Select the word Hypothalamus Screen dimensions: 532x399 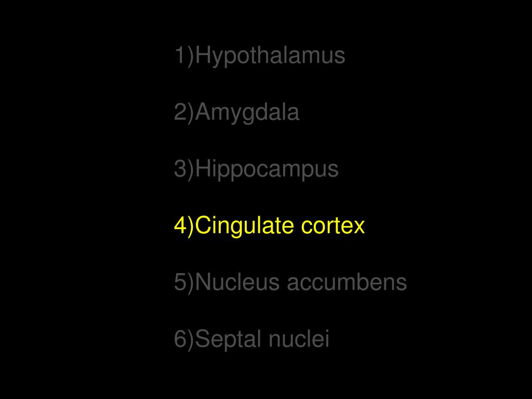270,56
